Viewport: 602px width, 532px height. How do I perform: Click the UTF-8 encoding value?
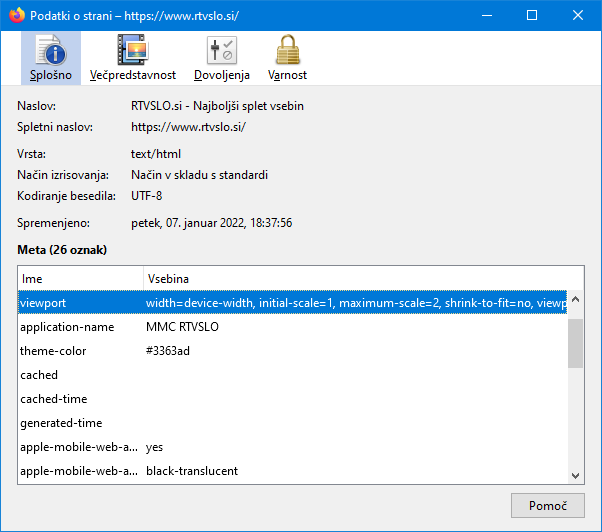tap(147, 196)
